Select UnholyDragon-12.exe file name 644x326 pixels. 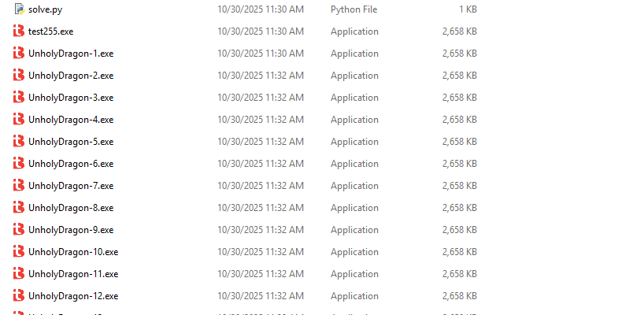(x=73, y=296)
